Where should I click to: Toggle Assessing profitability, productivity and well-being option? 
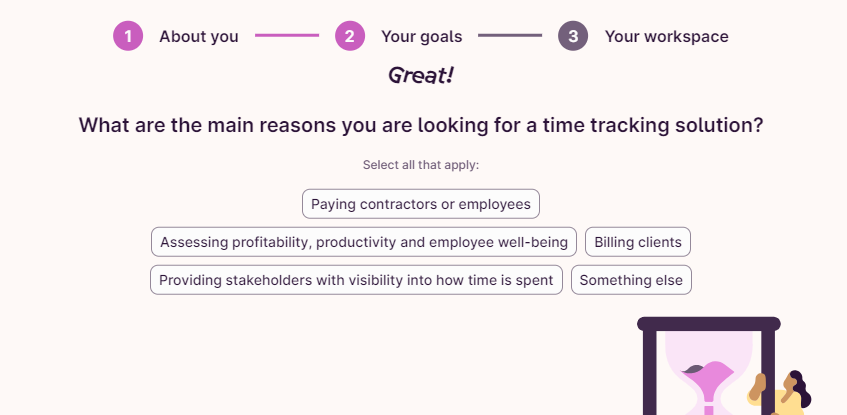(x=364, y=242)
